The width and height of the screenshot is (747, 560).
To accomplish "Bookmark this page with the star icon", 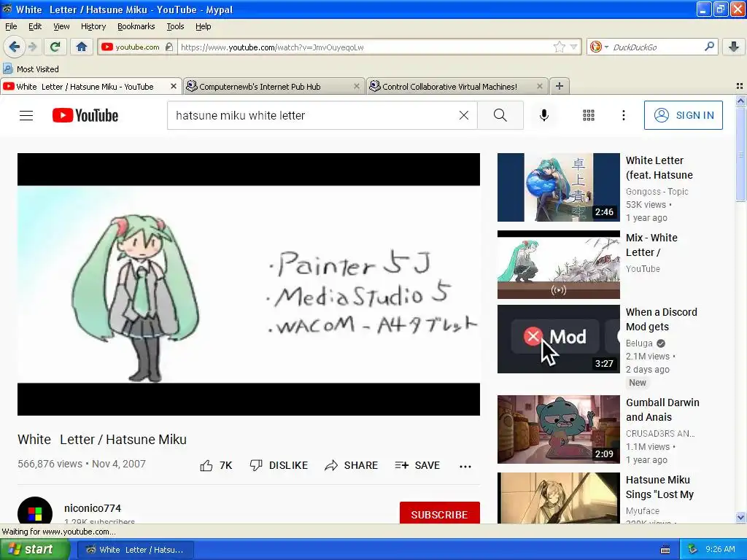I will pos(560,47).
